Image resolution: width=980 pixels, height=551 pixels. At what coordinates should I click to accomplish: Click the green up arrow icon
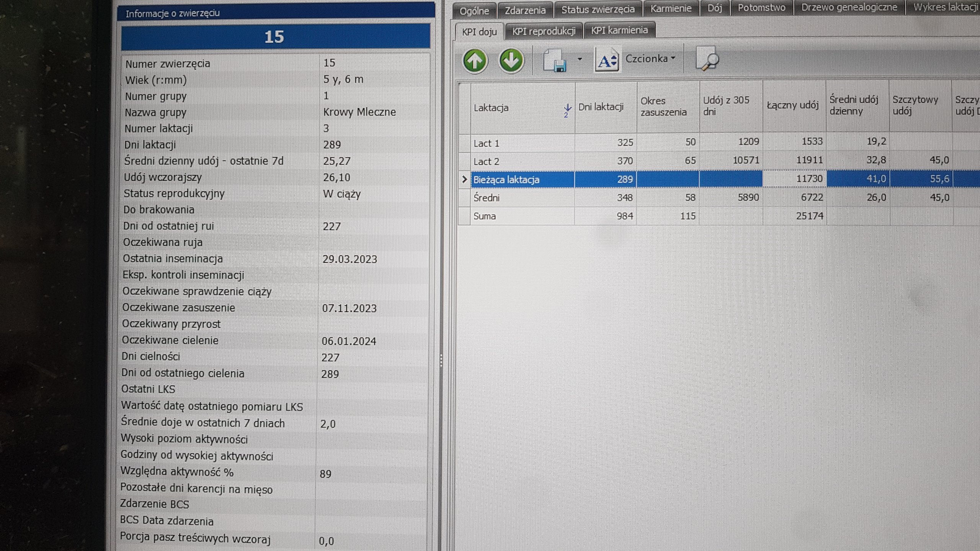click(x=475, y=61)
